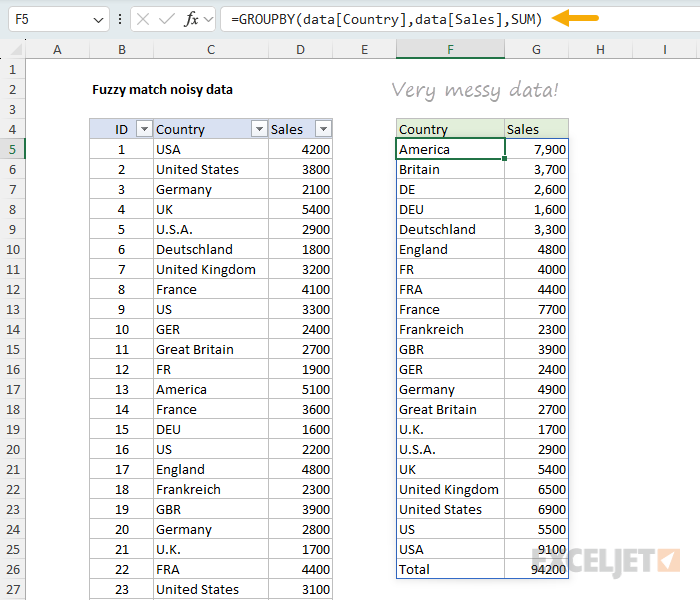This screenshot has width=700, height=600.
Task: Select column F header
Action: [450, 50]
